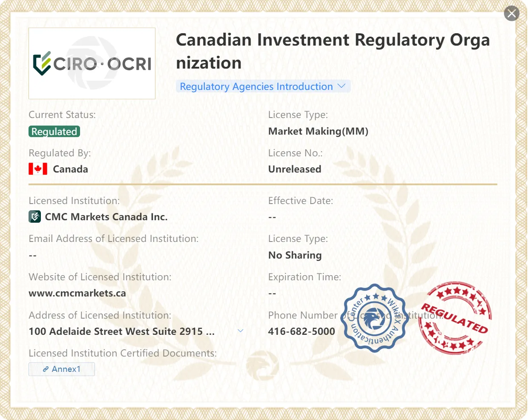Click the Email Address of Licensed Institution label
Screen dimensions: 528x420
click(x=113, y=239)
